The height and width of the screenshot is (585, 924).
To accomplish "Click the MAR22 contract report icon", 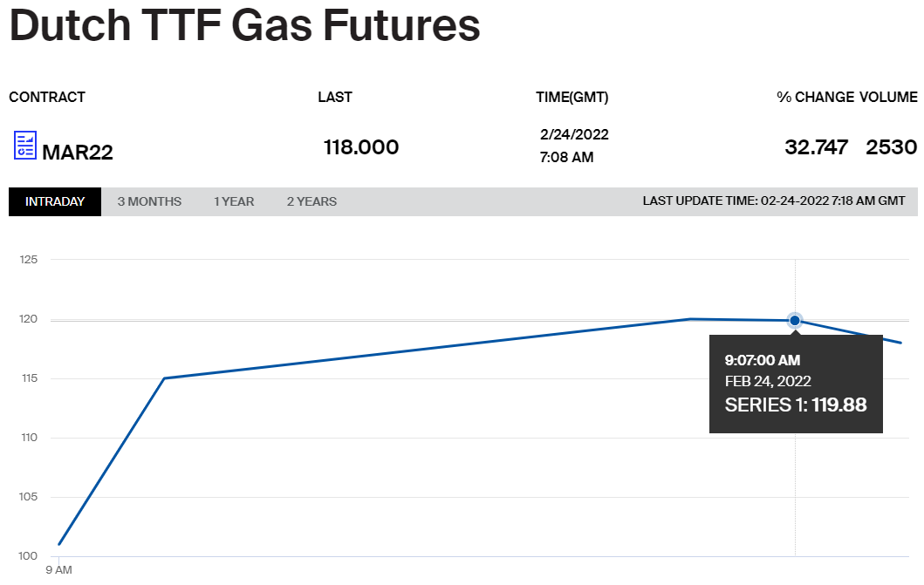I will point(25,146).
